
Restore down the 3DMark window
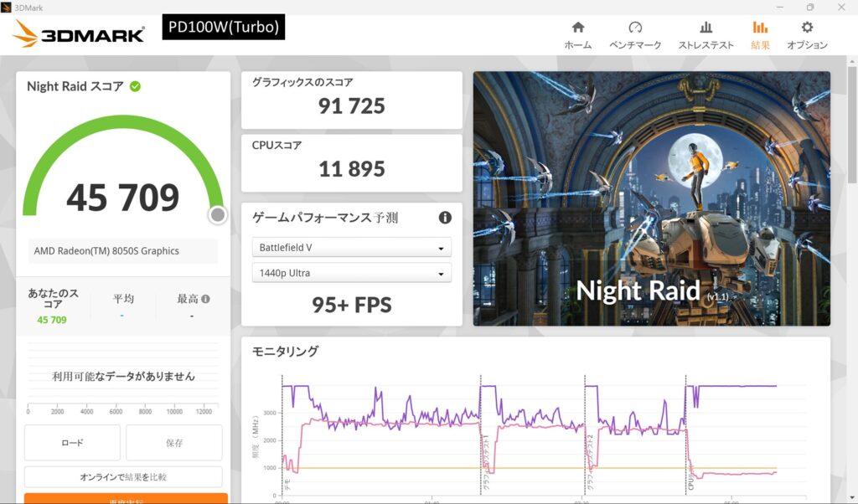pos(810,7)
